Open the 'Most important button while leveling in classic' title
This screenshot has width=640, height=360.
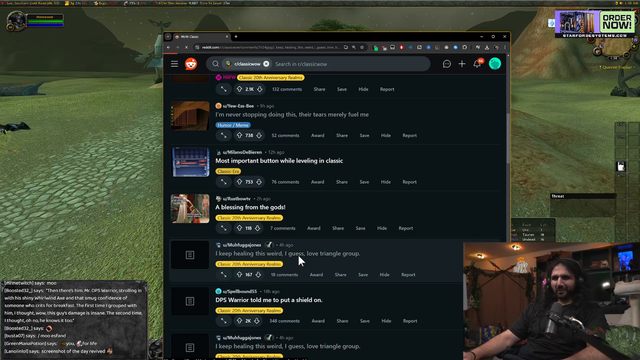pos(279,161)
